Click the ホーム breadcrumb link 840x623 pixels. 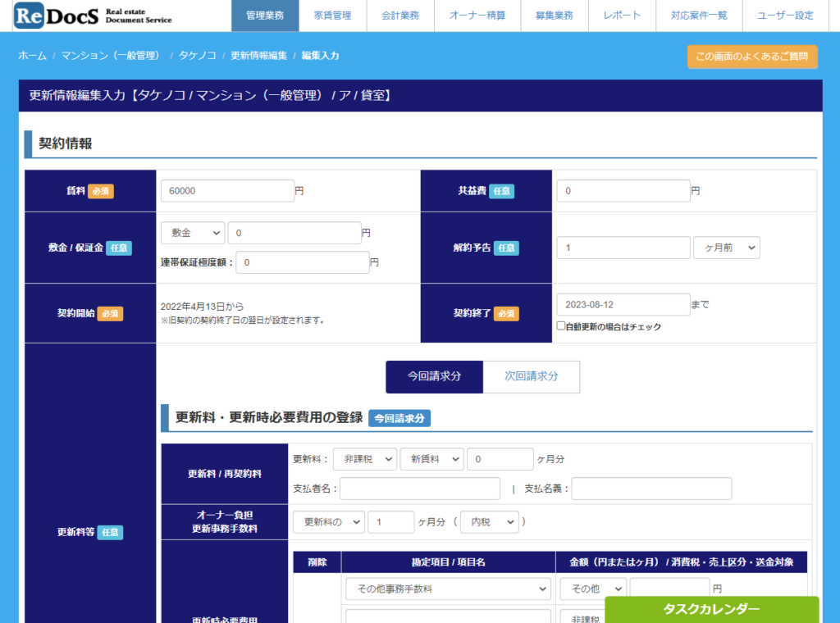32,56
